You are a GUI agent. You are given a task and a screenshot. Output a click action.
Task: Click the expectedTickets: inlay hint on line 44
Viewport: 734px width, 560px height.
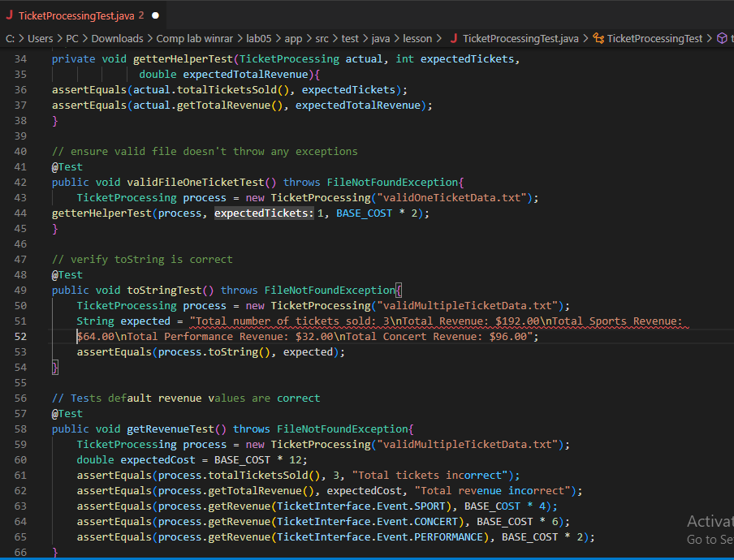point(264,213)
